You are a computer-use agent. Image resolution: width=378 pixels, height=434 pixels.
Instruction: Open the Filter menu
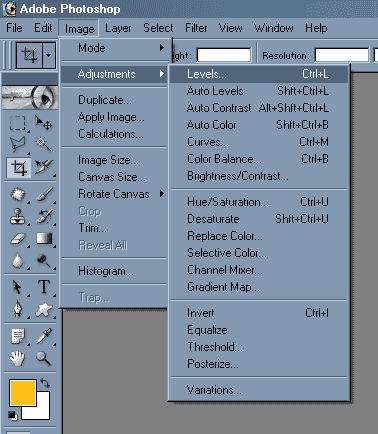(196, 28)
